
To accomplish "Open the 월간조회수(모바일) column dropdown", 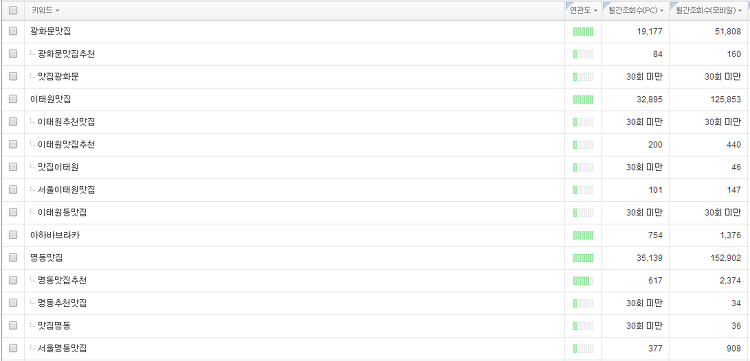I will 740,11.
